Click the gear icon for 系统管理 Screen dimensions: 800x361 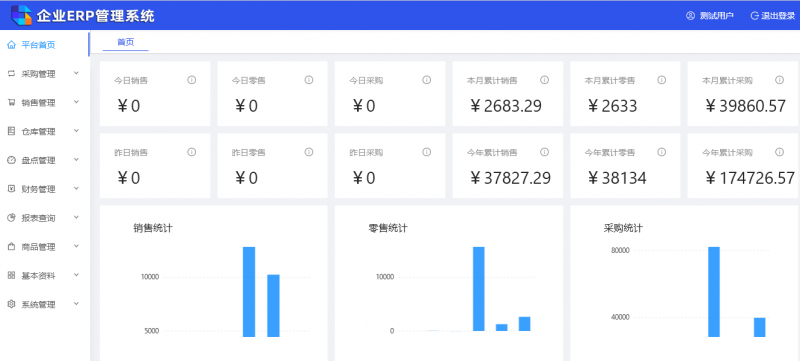pos(11,304)
